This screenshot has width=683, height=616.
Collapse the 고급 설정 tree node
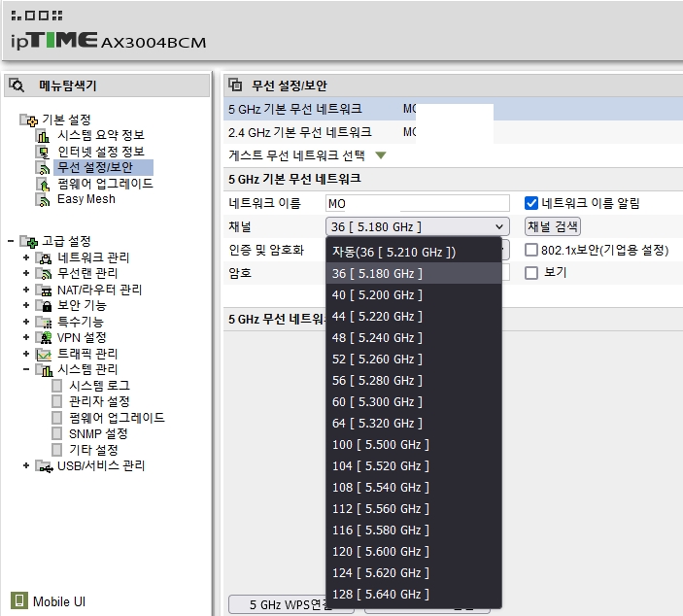pos(11,241)
